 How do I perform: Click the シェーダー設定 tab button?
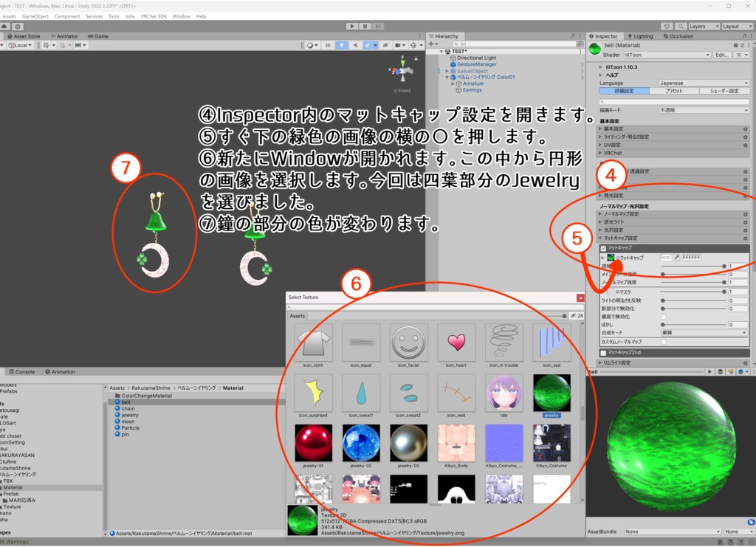tap(724, 91)
